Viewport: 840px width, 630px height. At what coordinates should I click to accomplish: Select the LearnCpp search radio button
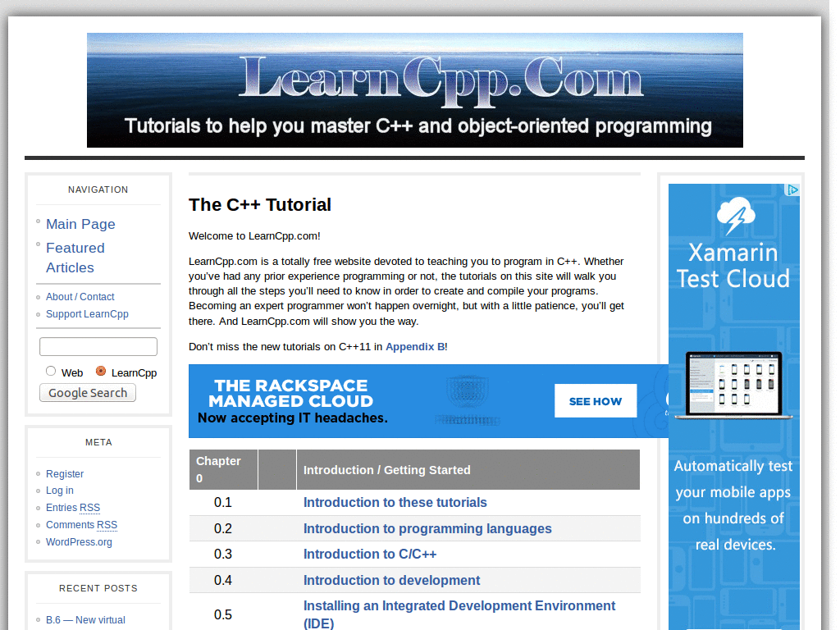(x=102, y=371)
